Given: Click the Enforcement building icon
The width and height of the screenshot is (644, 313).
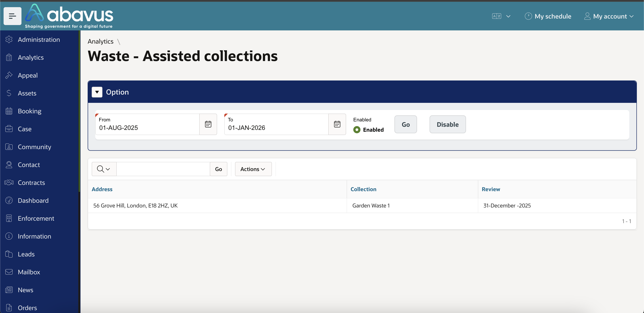Looking at the screenshot, I should pyautogui.click(x=9, y=218).
